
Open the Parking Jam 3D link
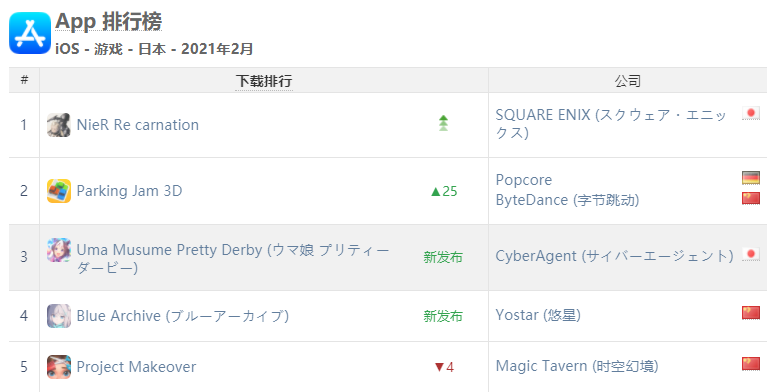(129, 191)
